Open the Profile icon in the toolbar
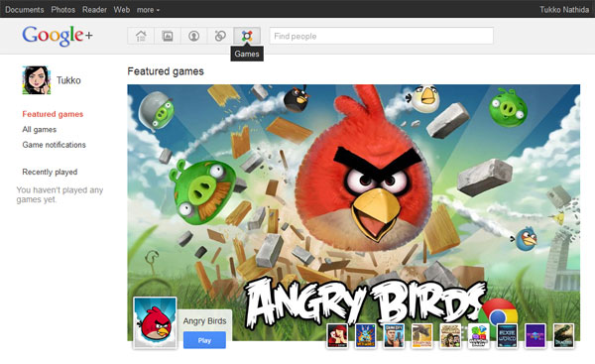The height and width of the screenshot is (364, 595). (x=194, y=36)
